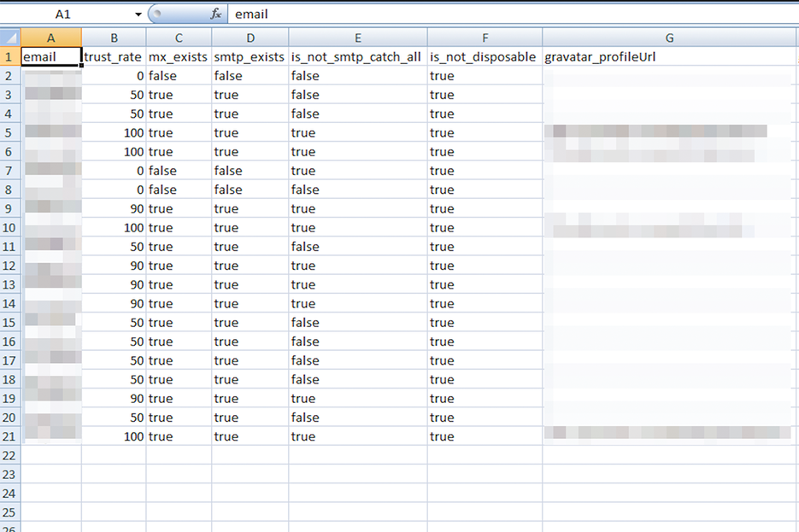Viewport: 799px width, 532px height.
Task: Select the 'smtp_exists' header cell
Action: [x=250, y=56]
